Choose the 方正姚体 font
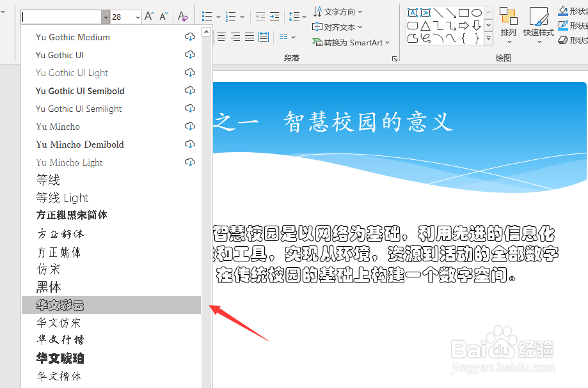This screenshot has height=388, width=588. (111, 252)
